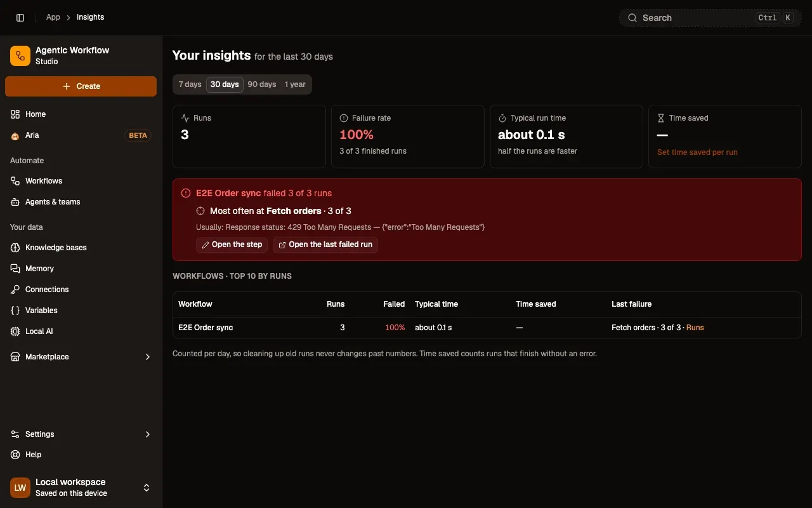
Task: Click the Help question-mark icon
Action: tap(15, 455)
